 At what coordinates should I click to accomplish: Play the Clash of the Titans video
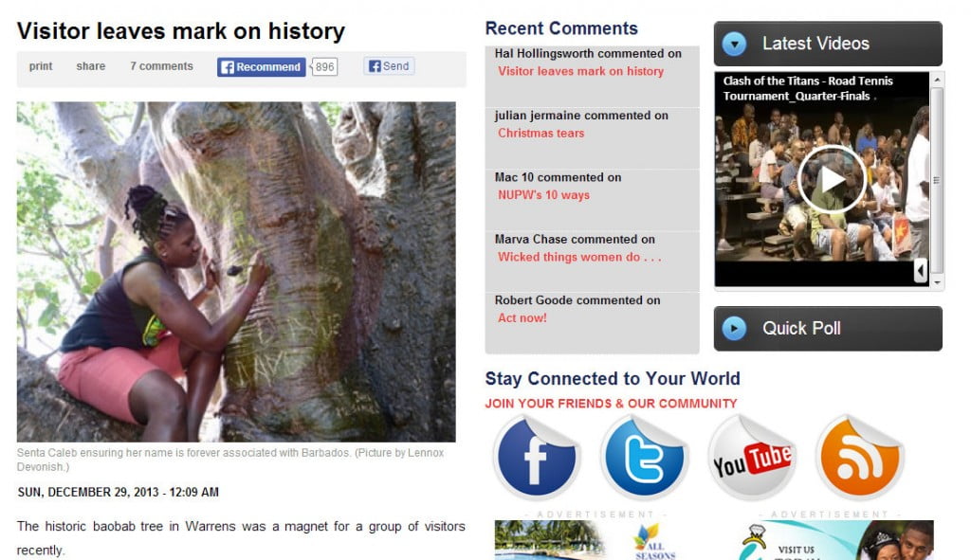831,179
